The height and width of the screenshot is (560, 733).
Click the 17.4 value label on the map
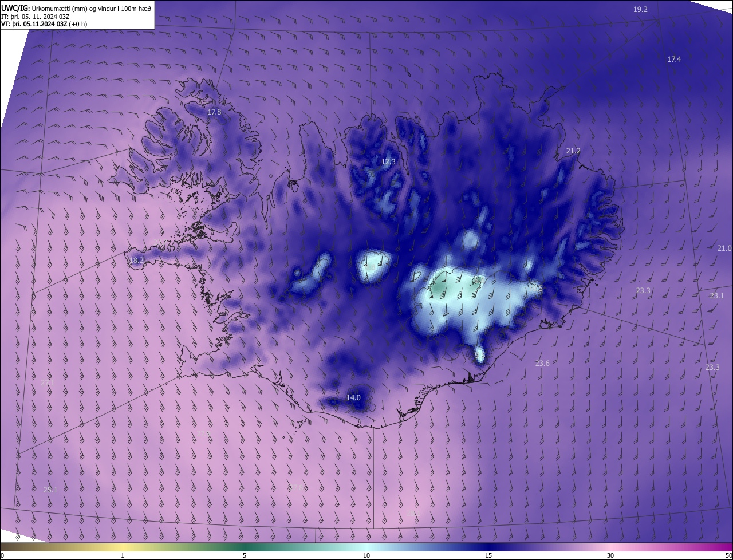pyautogui.click(x=674, y=60)
